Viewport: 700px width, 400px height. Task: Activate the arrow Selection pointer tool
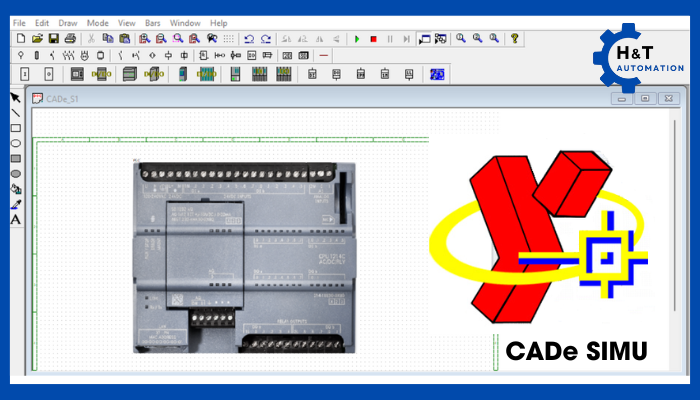pos(15,98)
